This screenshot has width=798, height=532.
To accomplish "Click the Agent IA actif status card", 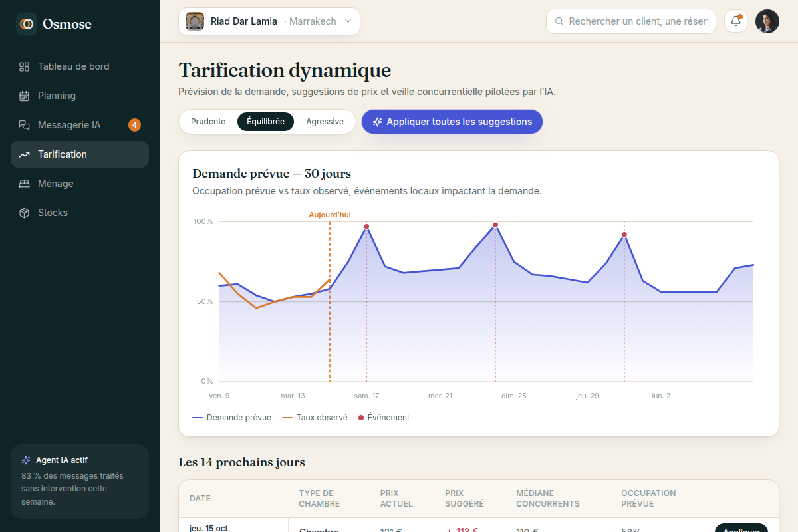I will [80, 481].
